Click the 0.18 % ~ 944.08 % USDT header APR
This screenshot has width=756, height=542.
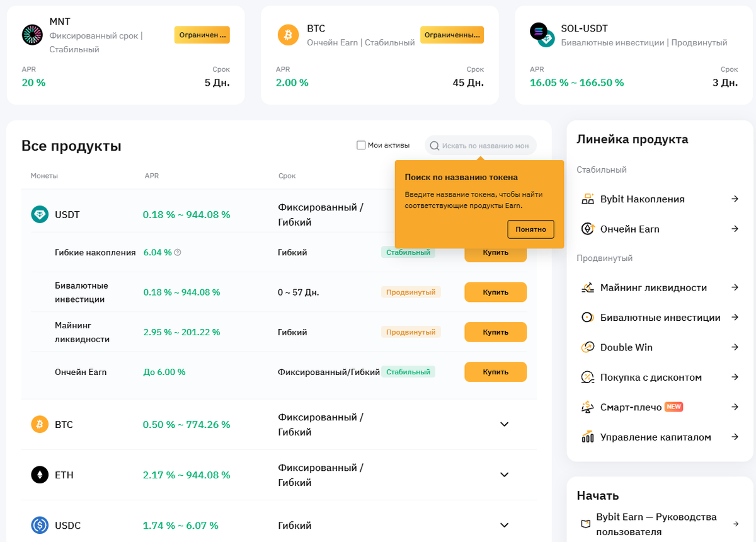coord(186,214)
